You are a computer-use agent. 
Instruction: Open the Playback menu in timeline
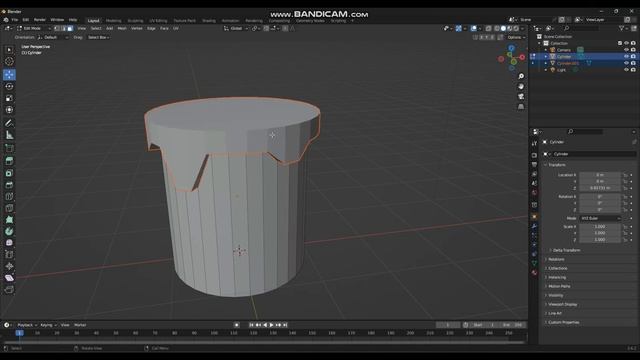27,325
